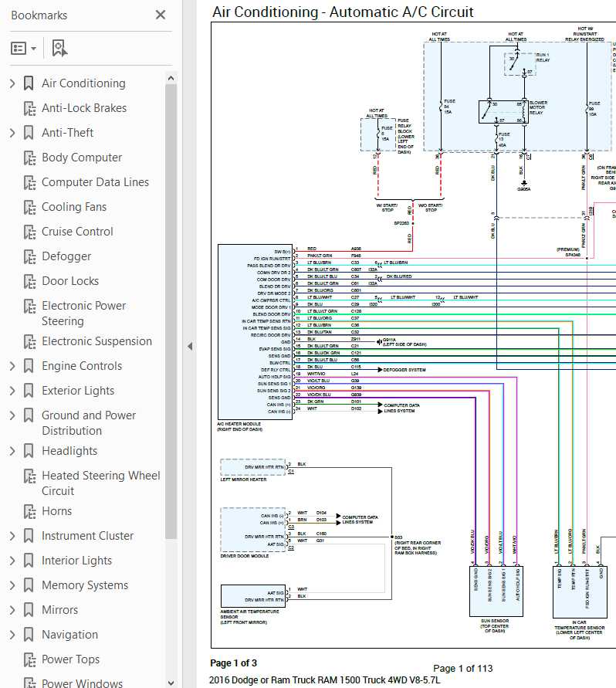Expand the Interior Lights bookmark
Screen dimensions: 616x688
(12, 561)
